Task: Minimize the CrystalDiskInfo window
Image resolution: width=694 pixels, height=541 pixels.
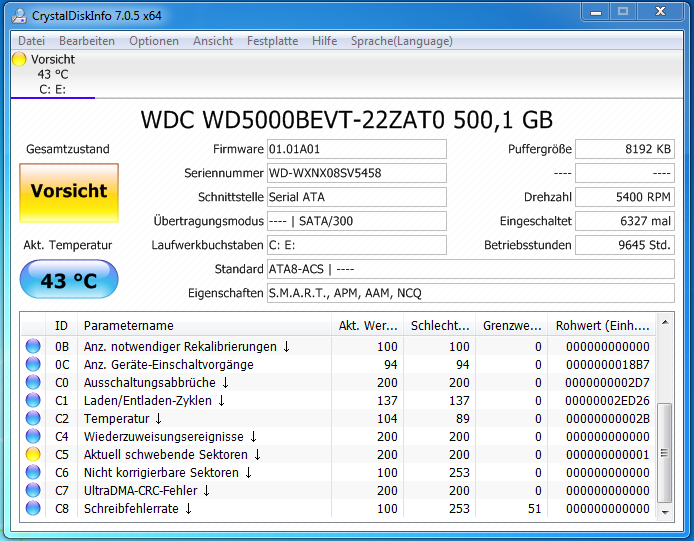Action: click(x=596, y=12)
